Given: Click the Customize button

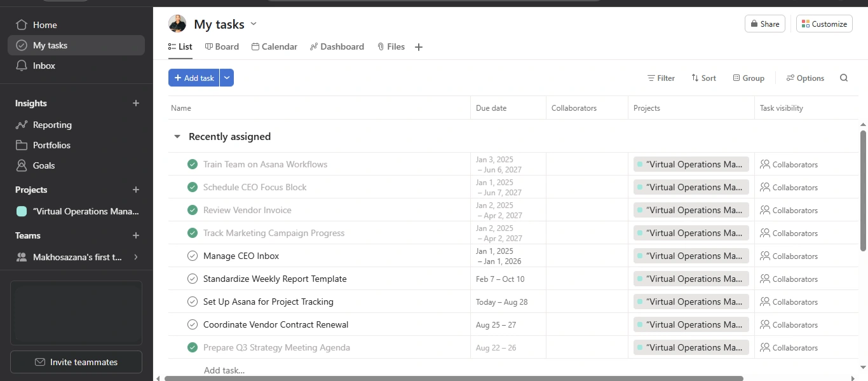Looking at the screenshot, I should [824, 24].
